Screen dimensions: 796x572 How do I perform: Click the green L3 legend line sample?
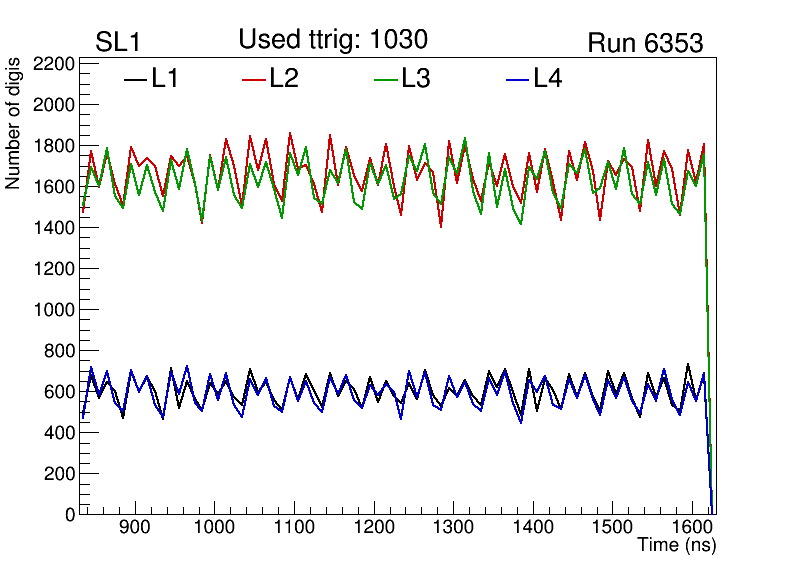click(386, 80)
